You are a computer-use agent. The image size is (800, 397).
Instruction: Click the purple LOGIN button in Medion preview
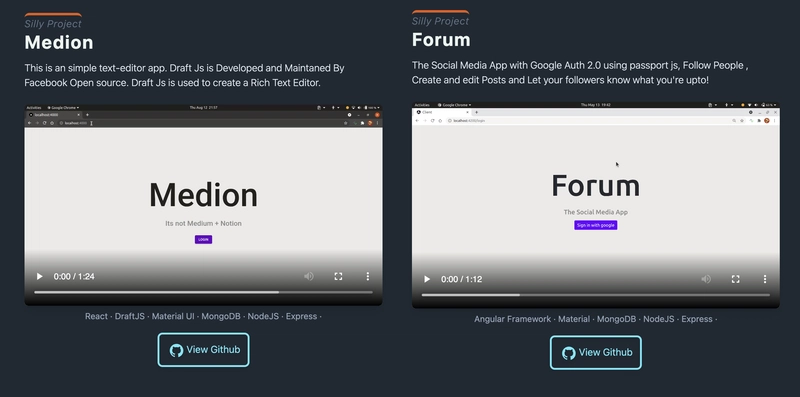tap(203, 239)
